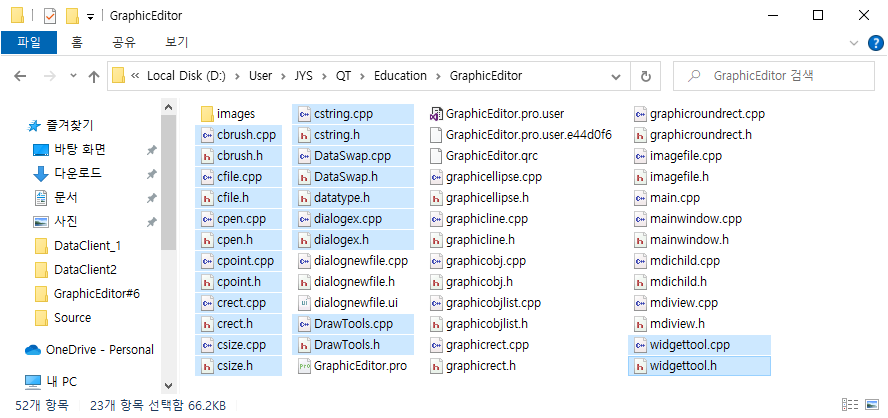Open Downloads (다운로드) in sidebar
This screenshot has width=888, height=418.
[68, 173]
